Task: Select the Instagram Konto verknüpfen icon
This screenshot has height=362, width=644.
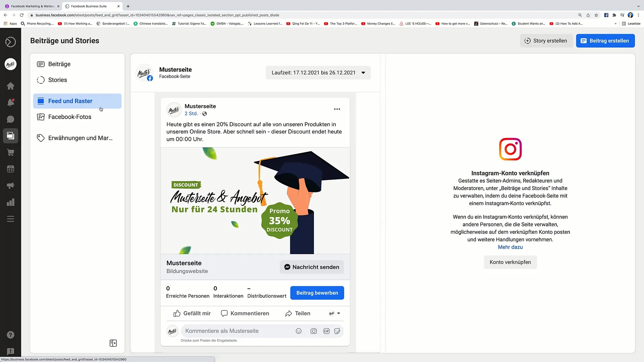Action: (510, 149)
